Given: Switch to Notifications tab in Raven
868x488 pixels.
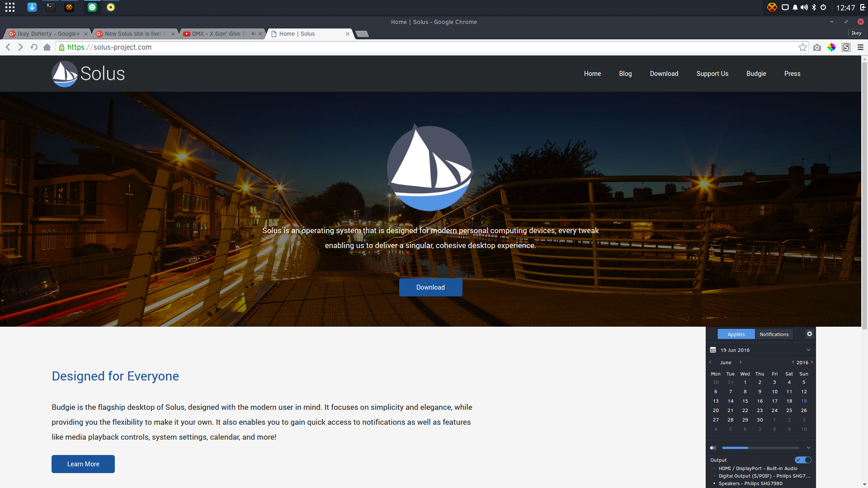Looking at the screenshot, I should click(774, 334).
